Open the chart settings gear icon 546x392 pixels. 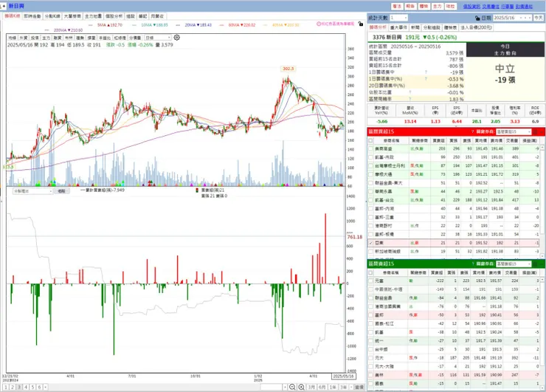pos(177,38)
